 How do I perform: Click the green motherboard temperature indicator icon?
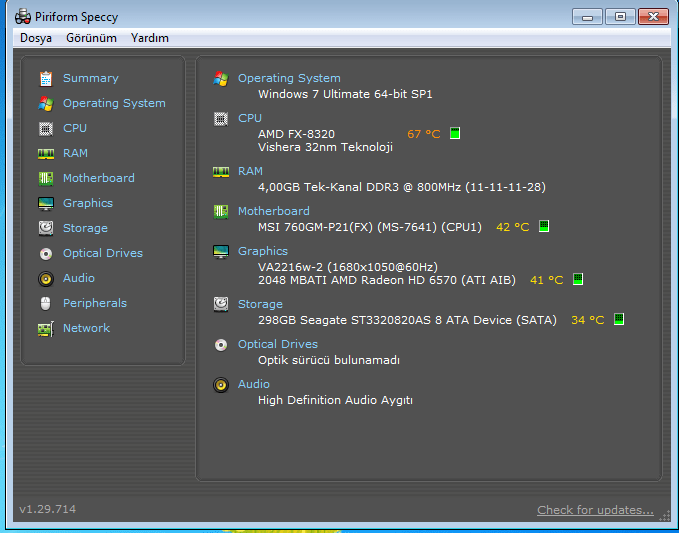pos(544,226)
